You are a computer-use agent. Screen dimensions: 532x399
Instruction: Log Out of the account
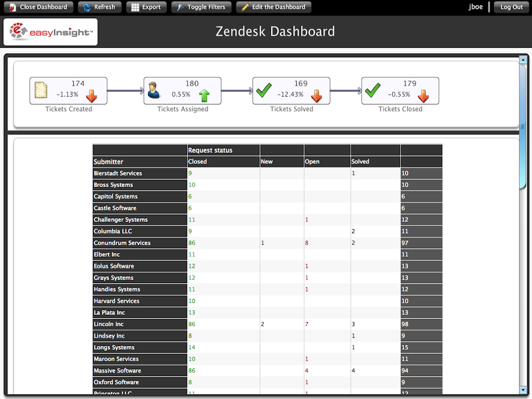[x=511, y=7]
